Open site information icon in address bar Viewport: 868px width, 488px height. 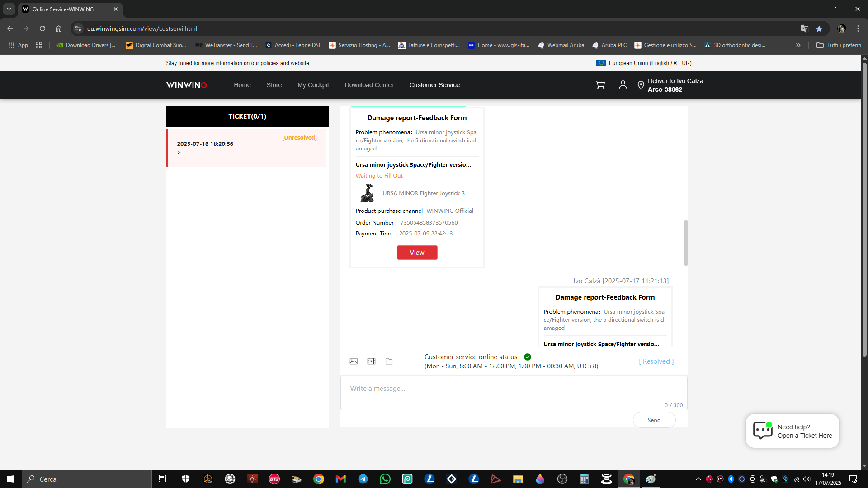click(x=78, y=28)
